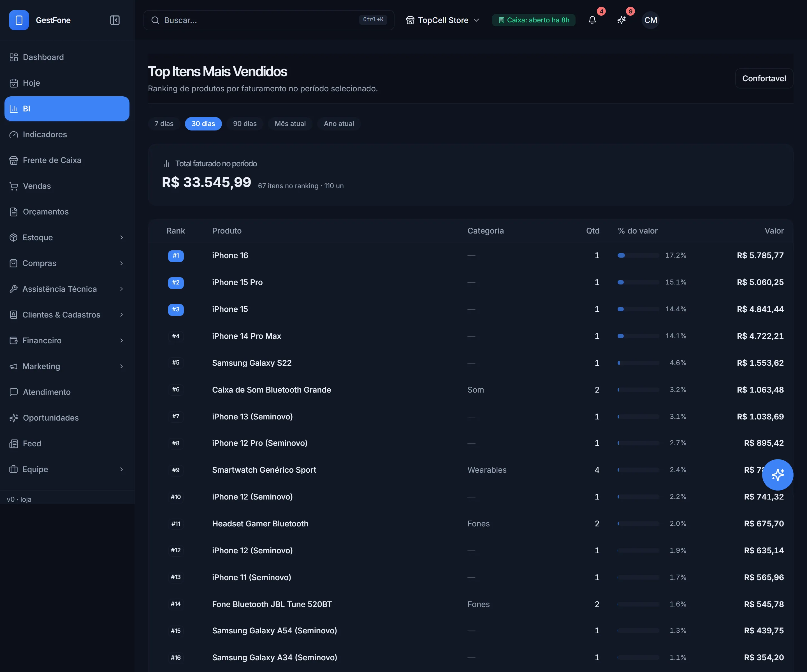
Task: Click the iPhone 15 Pro percentage bar
Action: click(x=638, y=282)
